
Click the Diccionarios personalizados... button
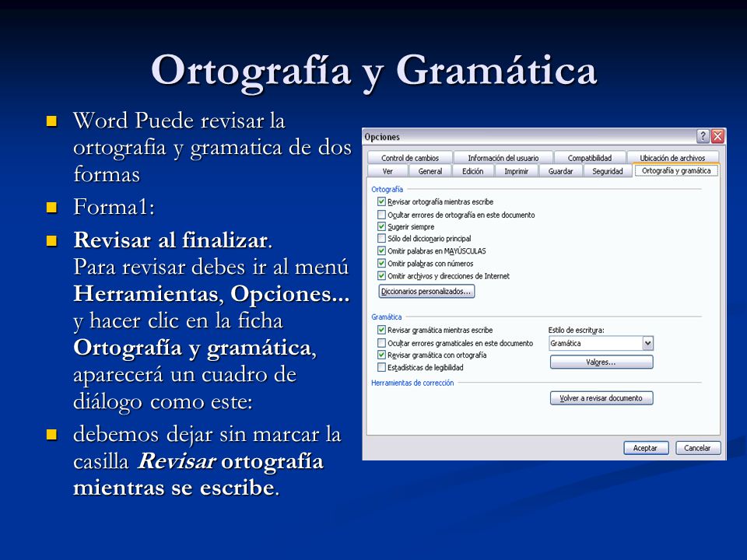(426, 292)
